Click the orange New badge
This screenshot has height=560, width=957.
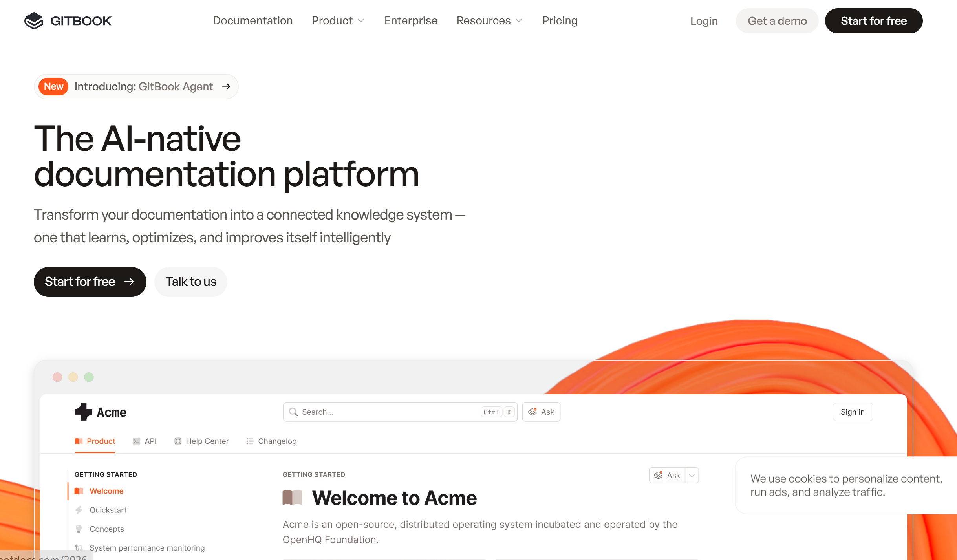click(53, 86)
